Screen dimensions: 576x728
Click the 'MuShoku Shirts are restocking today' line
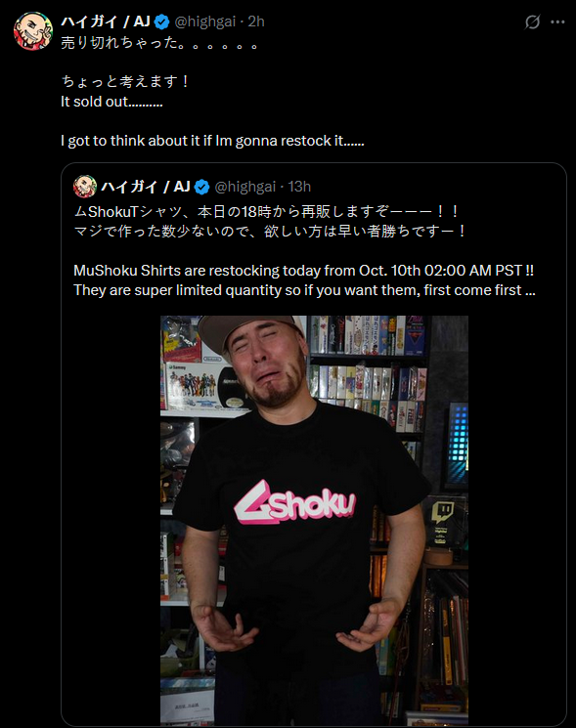click(x=304, y=271)
